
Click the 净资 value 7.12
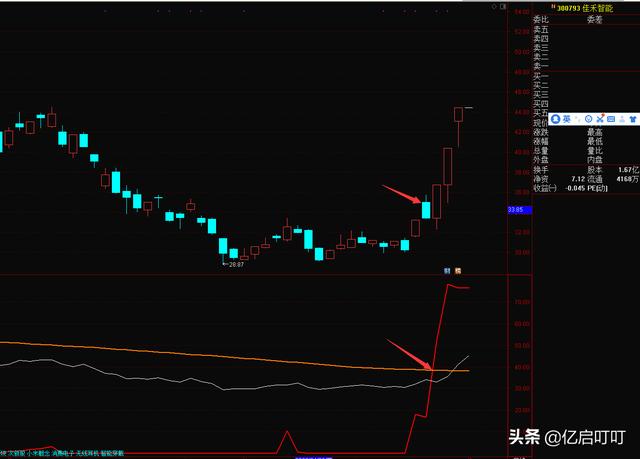click(x=578, y=179)
